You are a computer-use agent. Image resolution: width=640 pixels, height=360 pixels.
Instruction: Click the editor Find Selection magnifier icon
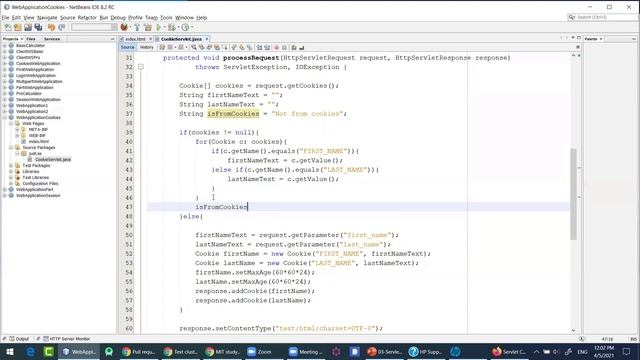click(x=194, y=47)
